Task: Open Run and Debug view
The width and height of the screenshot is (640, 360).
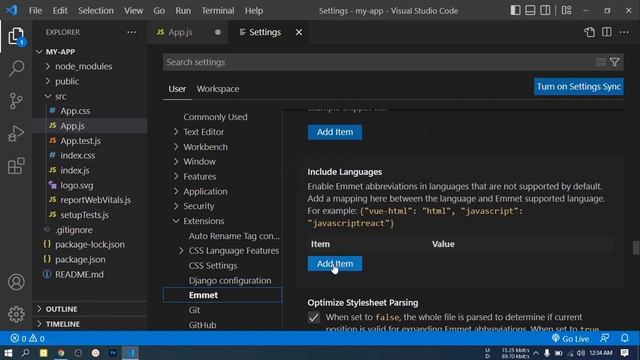Action: (16, 133)
